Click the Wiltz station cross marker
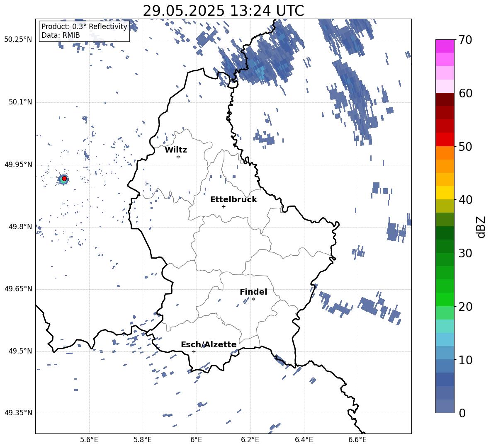Image resolution: width=491 pixels, height=448 pixels. coord(178,157)
